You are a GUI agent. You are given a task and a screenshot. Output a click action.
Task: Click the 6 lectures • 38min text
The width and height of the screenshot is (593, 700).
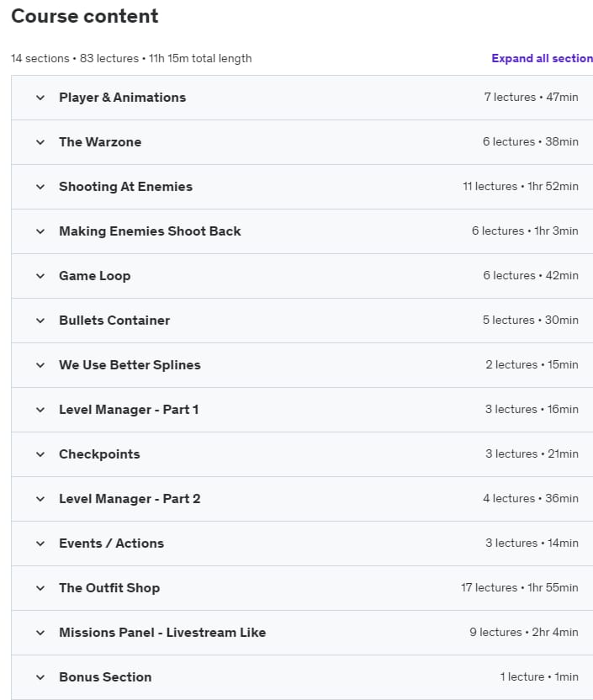tap(530, 142)
